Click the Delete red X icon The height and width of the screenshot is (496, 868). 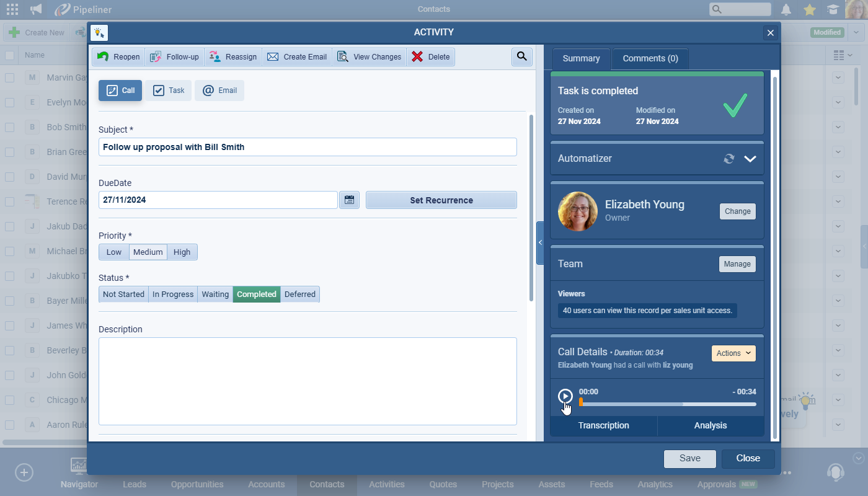(x=417, y=57)
